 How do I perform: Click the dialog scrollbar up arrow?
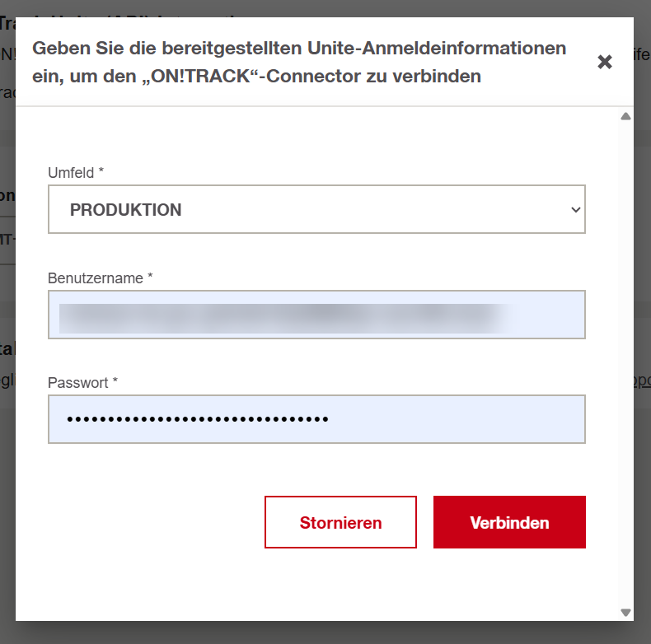pos(625,117)
